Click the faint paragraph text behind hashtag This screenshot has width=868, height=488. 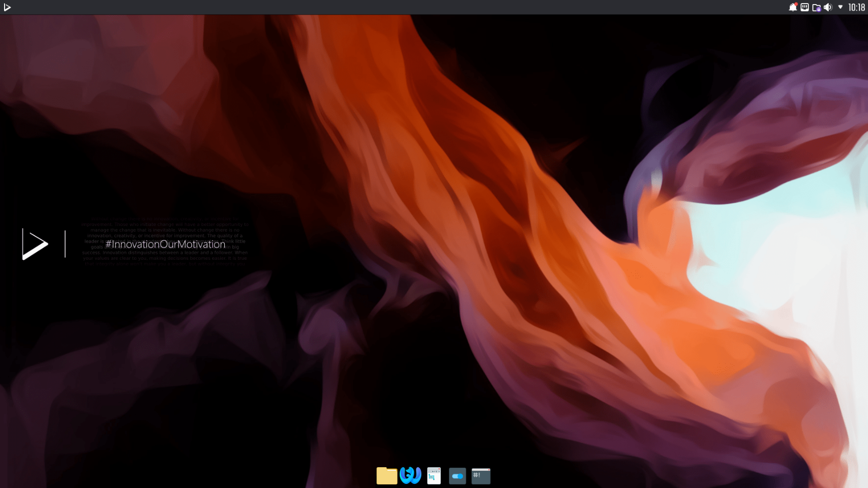(x=165, y=230)
